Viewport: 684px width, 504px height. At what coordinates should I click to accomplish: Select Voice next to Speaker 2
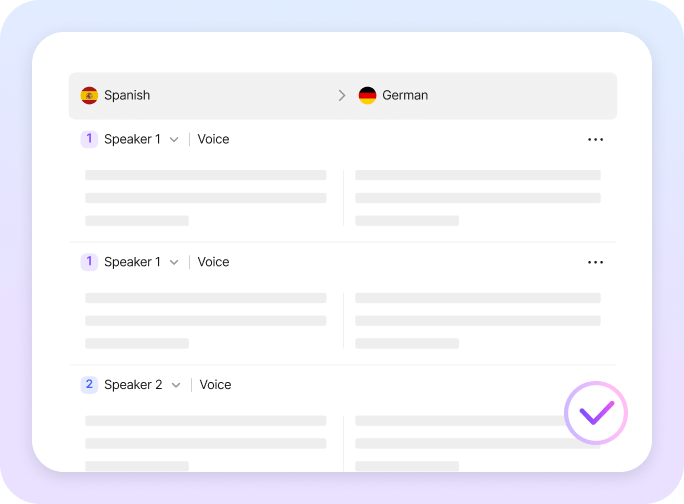coord(215,384)
